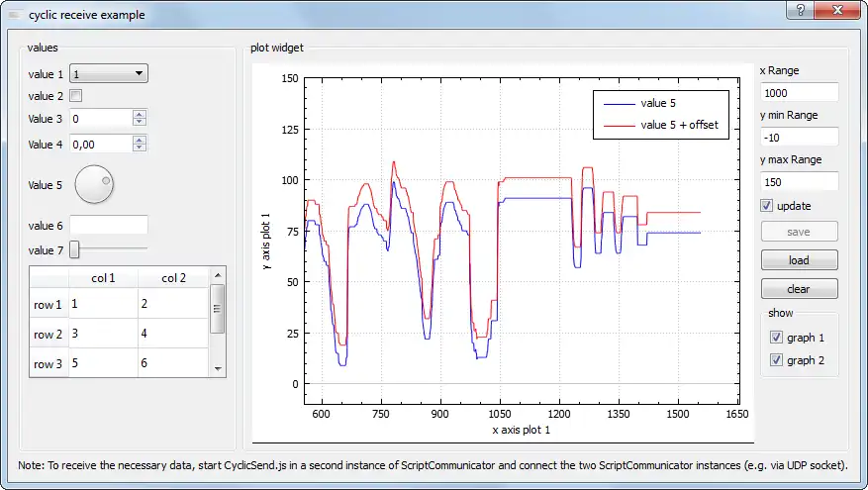
Task: Click the Value 4 decimal field
Action: click(101, 144)
